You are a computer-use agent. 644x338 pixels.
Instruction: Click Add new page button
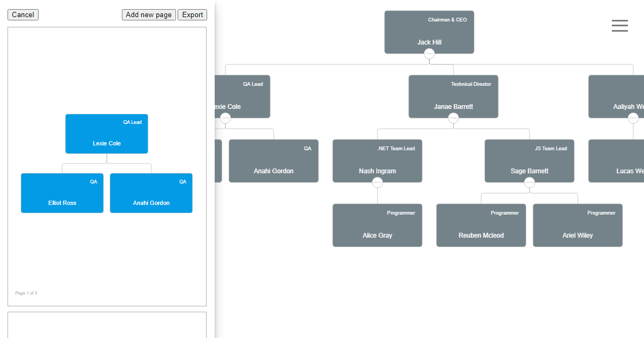(x=149, y=15)
